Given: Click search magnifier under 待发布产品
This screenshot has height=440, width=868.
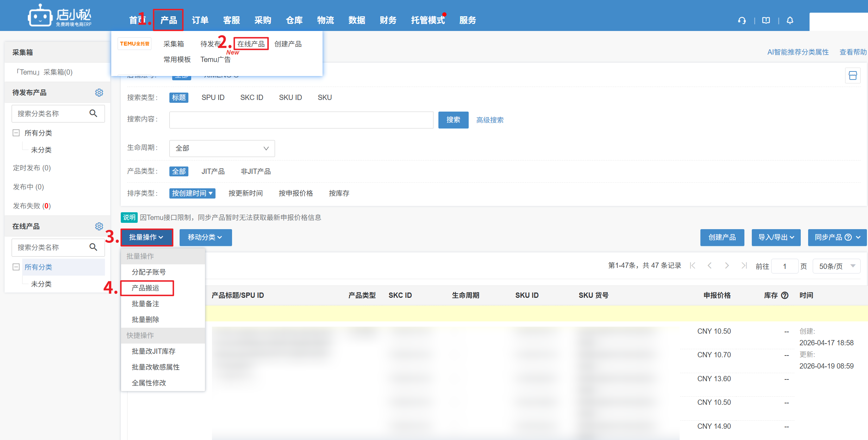Looking at the screenshot, I should pos(93,113).
